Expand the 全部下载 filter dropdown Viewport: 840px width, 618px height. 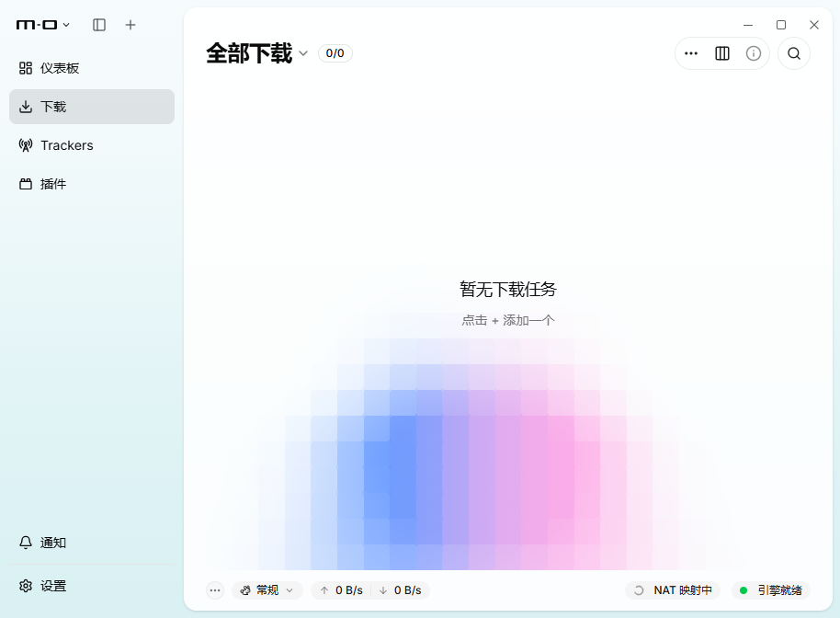click(257, 53)
